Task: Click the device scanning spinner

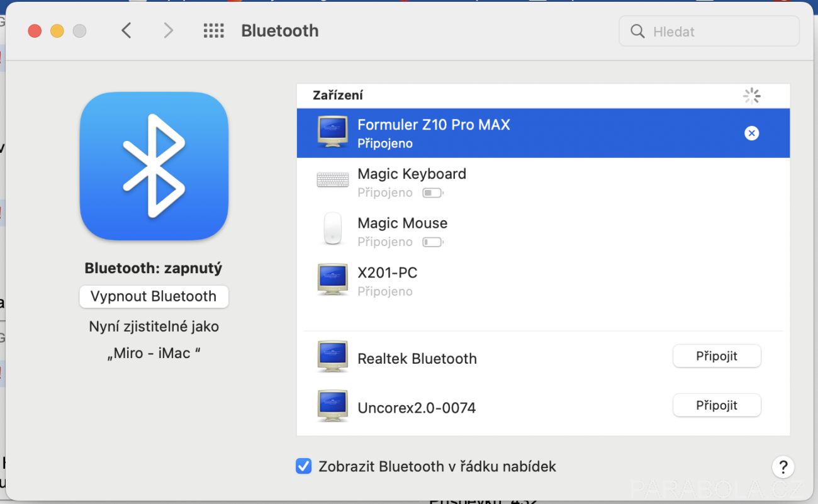Action: (x=752, y=96)
